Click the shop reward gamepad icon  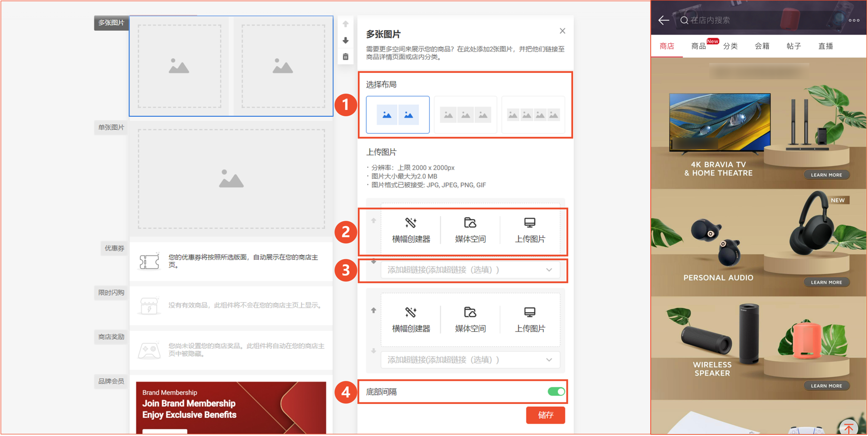[x=149, y=351]
